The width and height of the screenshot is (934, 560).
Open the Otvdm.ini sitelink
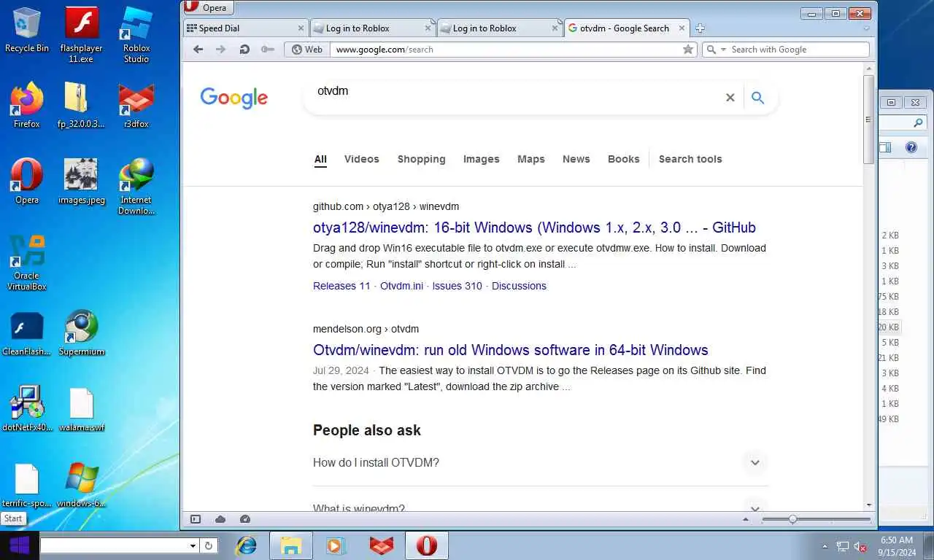(401, 286)
